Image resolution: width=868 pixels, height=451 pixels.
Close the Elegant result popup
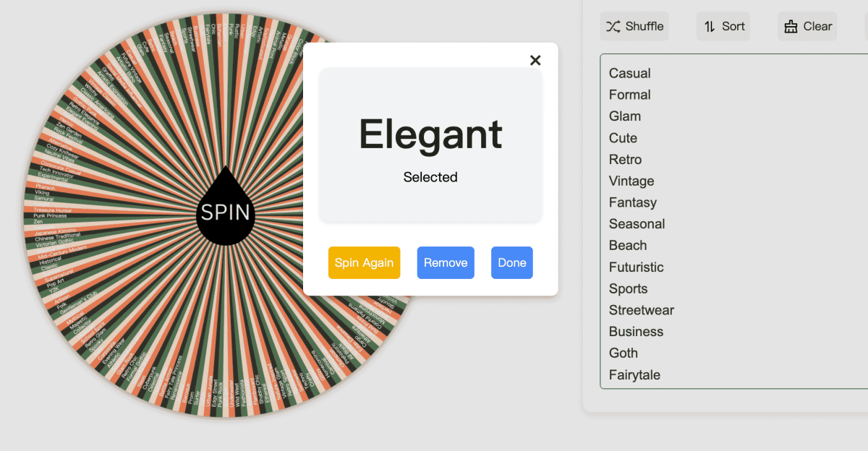click(x=535, y=60)
